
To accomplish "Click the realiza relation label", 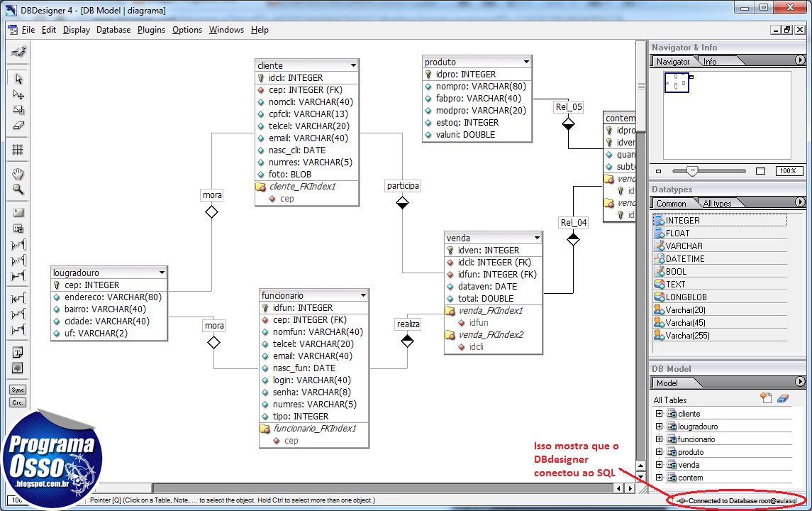I will pyautogui.click(x=408, y=324).
